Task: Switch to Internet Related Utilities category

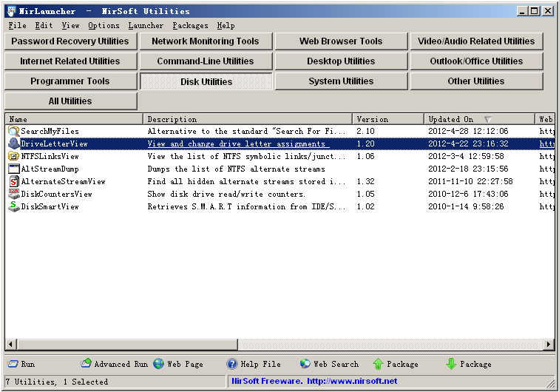Action: click(70, 61)
